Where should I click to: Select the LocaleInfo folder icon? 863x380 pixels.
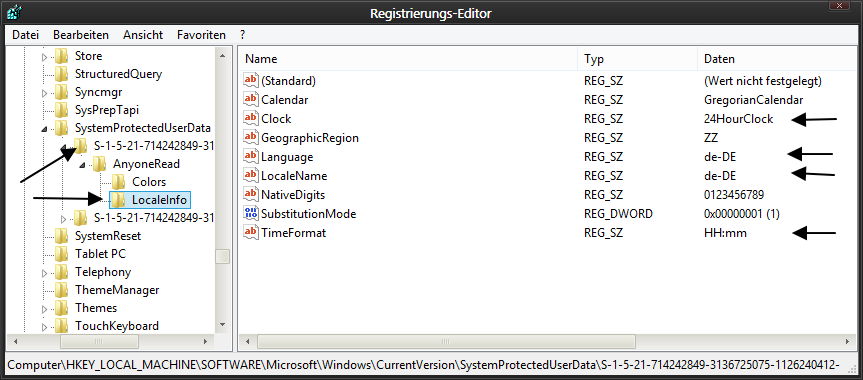pyautogui.click(x=118, y=199)
